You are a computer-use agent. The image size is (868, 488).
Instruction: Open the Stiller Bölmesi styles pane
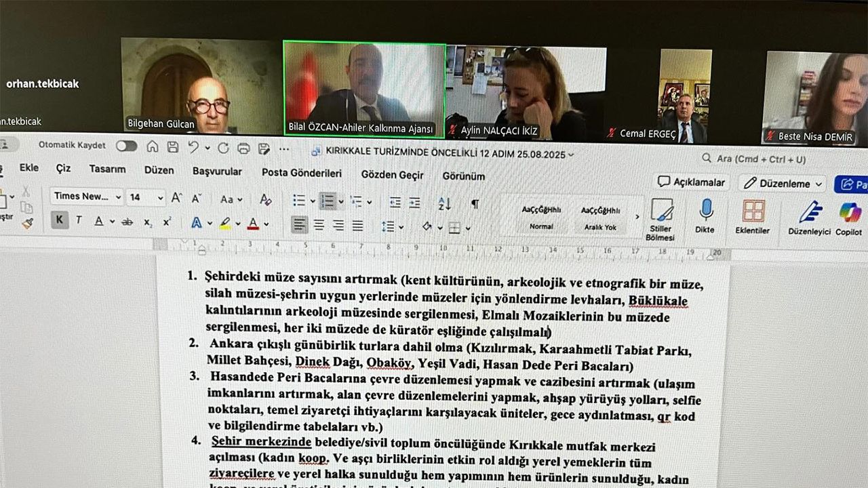tap(660, 218)
